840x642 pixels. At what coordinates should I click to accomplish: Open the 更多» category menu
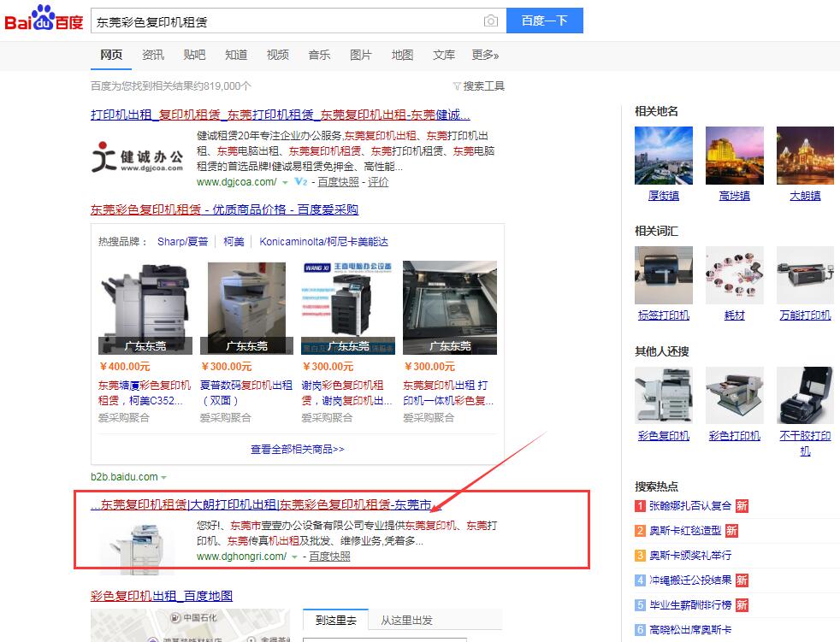point(485,55)
